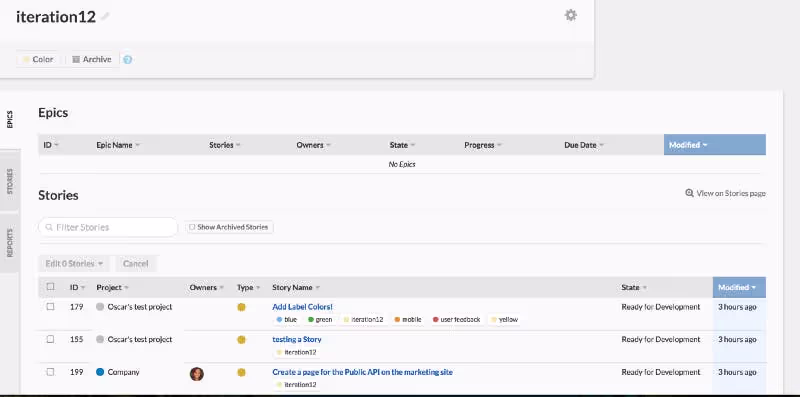
Task: Sort epics by Progress column
Action: click(x=483, y=145)
